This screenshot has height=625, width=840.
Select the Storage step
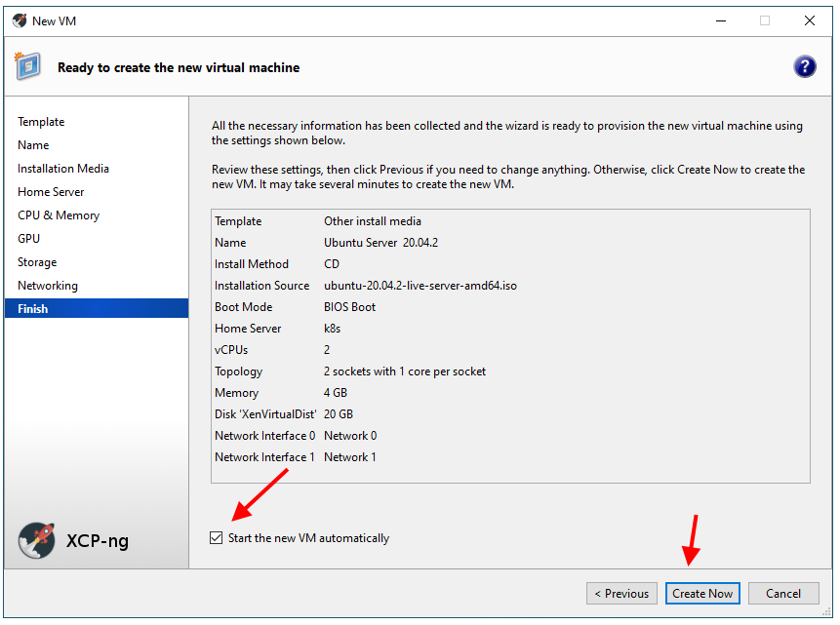pos(37,262)
